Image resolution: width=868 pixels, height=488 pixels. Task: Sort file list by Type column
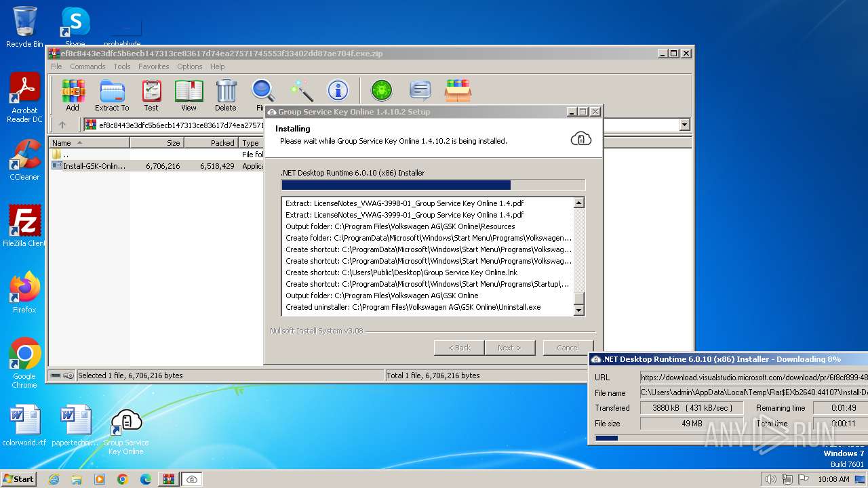click(251, 143)
